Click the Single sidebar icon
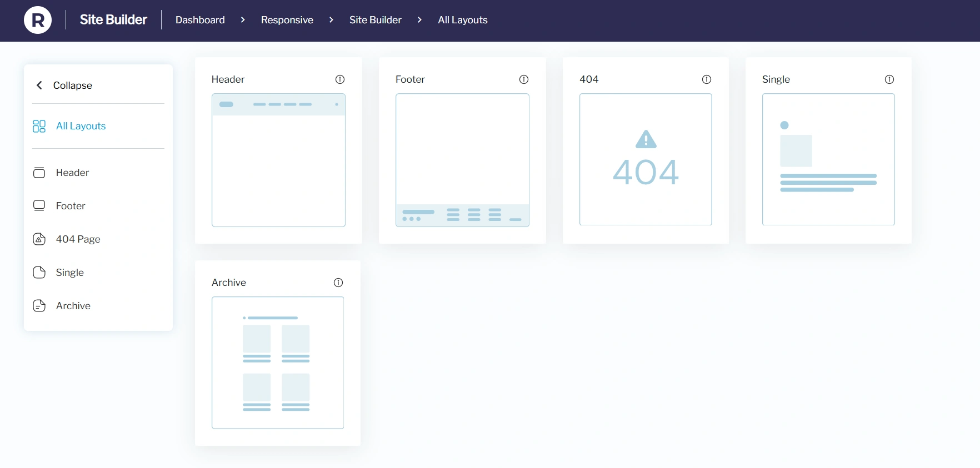The image size is (980, 468). 39,273
